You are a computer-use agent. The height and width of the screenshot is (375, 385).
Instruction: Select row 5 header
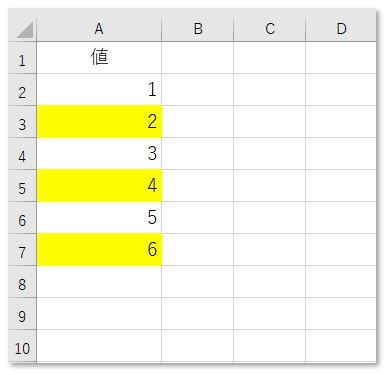pos(22,186)
